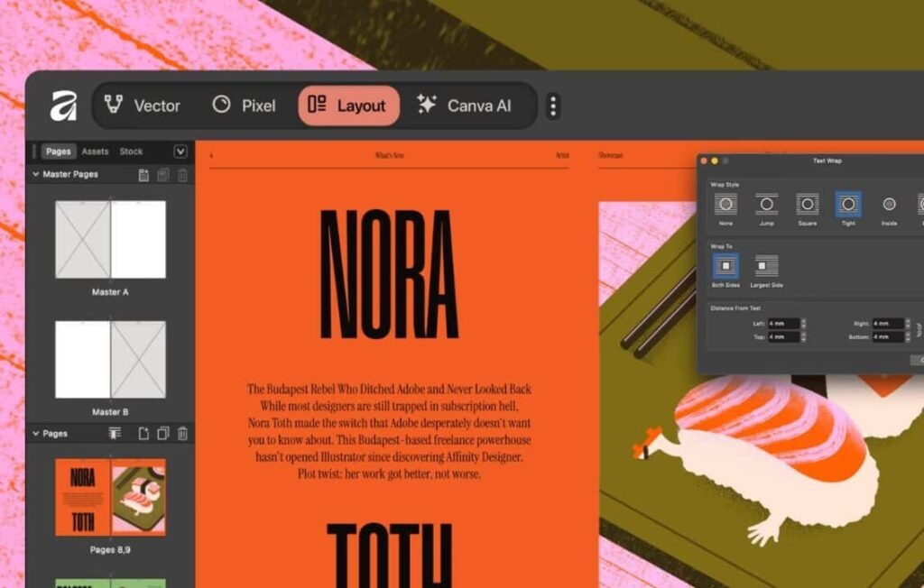Switch to Vector studio

[143, 106]
